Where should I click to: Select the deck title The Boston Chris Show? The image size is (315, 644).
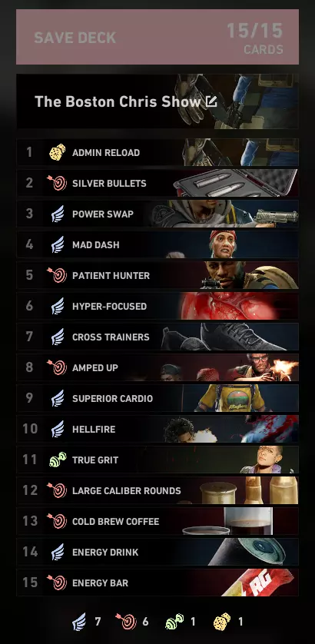tap(118, 101)
